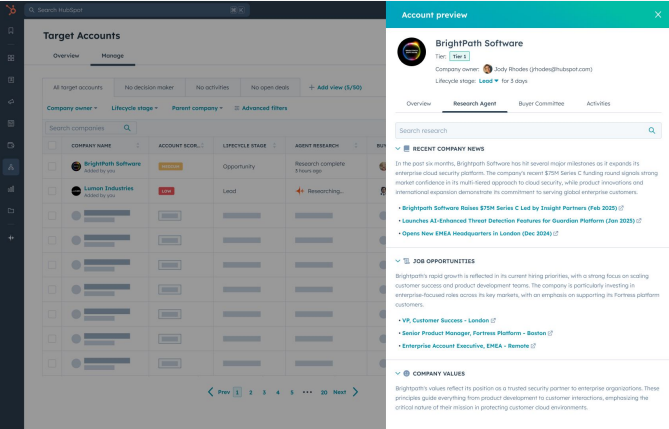669x429 pixels.
Task: Open the Company owner filter dropdown
Action: pyautogui.click(x=72, y=107)
